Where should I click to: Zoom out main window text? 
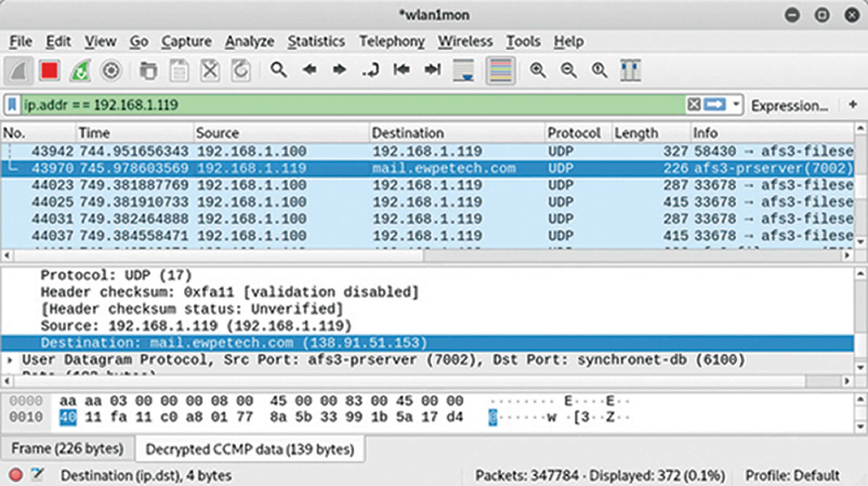pos(568,70)
